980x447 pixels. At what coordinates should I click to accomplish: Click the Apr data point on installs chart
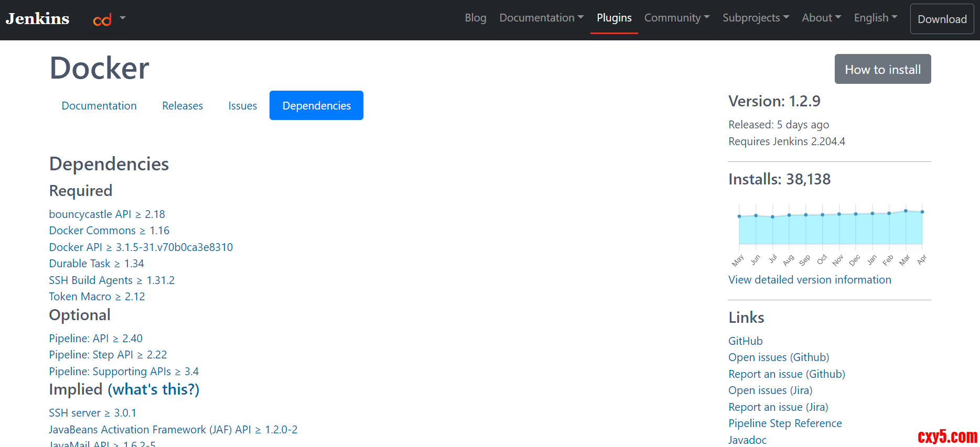click(x=922, y=212)
